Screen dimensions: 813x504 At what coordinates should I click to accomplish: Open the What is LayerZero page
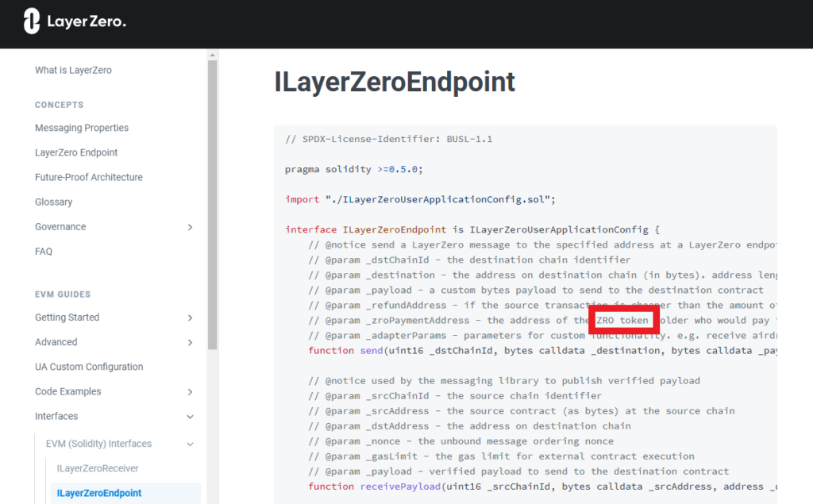[x=73, y=70]
